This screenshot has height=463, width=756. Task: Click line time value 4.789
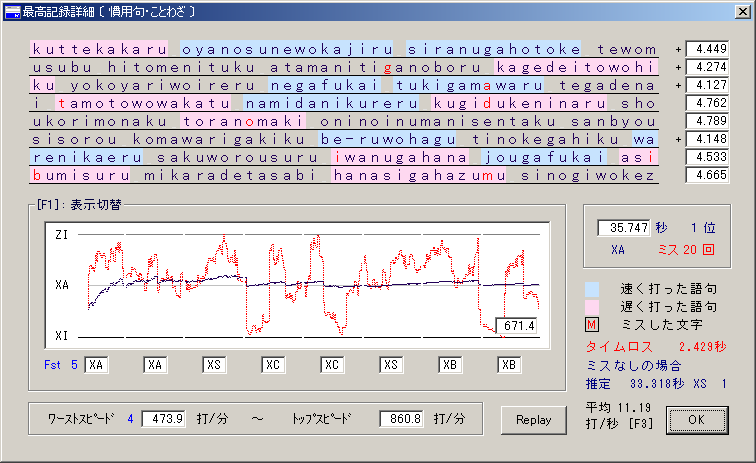coord(707,121)
